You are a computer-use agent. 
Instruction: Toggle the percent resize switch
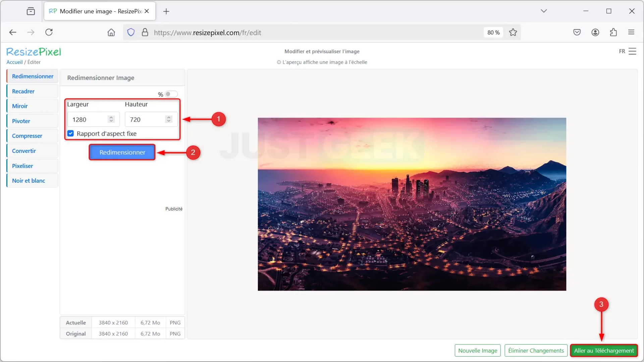tap(171, 94)
